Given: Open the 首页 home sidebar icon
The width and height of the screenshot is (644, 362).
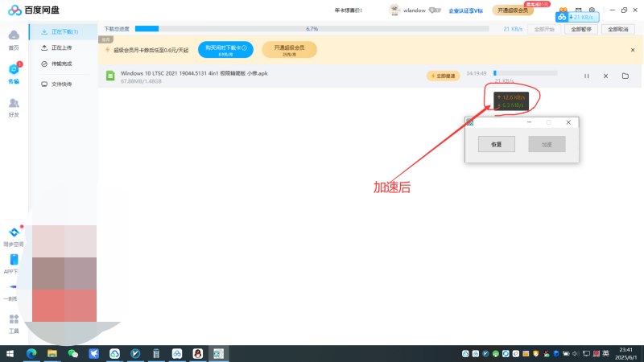Looking at the screenshot, I should (x=14, y=37).
